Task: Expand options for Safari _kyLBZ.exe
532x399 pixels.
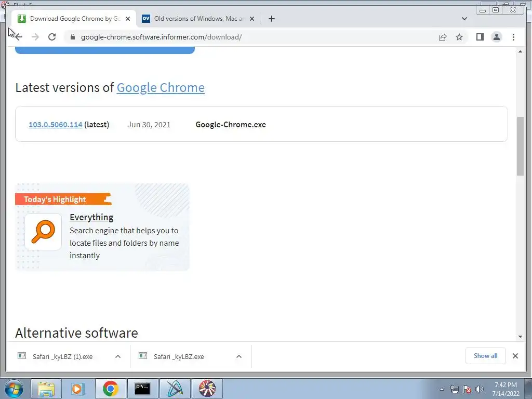Action: point(239,356)
